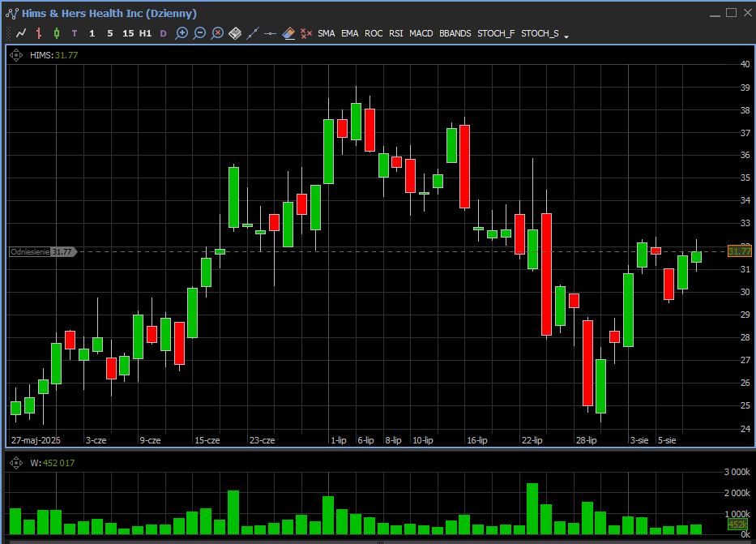Click the 27-maj-2025 date label
This screenshot has width=756, height=544.
click(x=36, y=440)
